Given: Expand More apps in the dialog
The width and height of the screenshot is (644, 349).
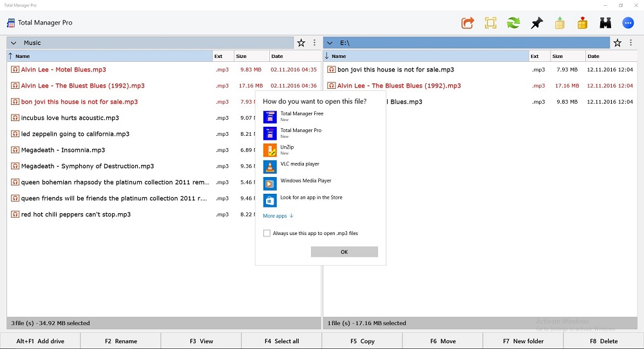Looking at the screenshot, I should point(278,216).
